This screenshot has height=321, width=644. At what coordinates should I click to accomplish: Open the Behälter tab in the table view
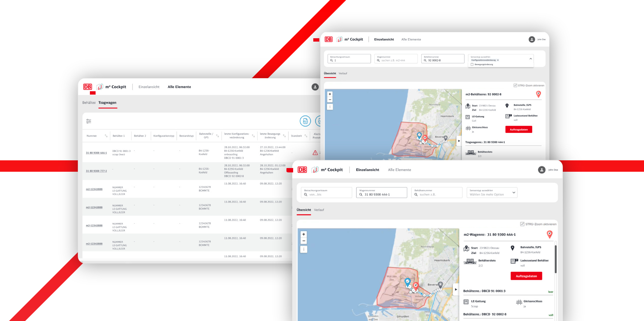(x=89, y=103)
